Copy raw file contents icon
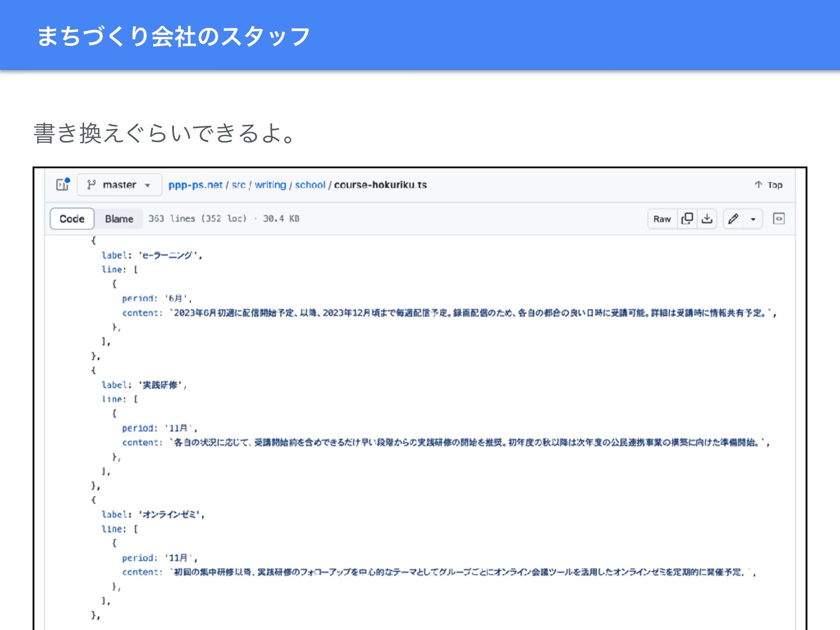Viewport: 840px width, 630px height. pyautogui.click(x=687, y=219)
